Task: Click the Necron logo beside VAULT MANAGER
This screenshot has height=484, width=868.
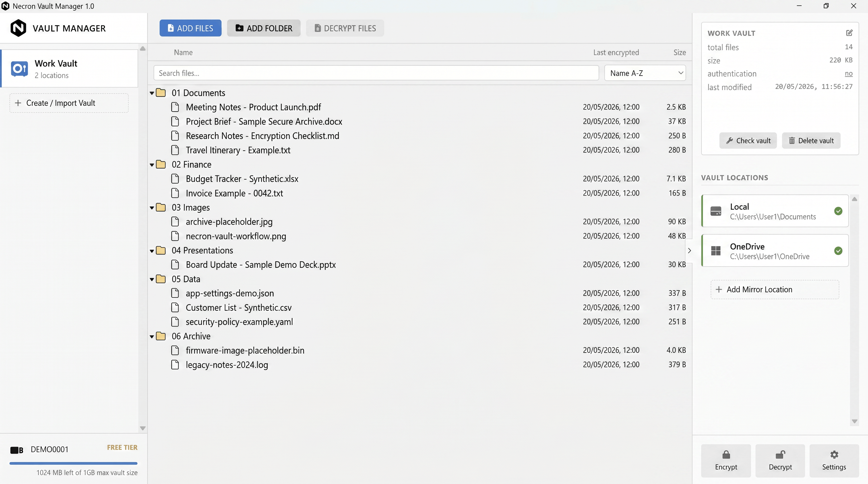Action: point(18,28)
